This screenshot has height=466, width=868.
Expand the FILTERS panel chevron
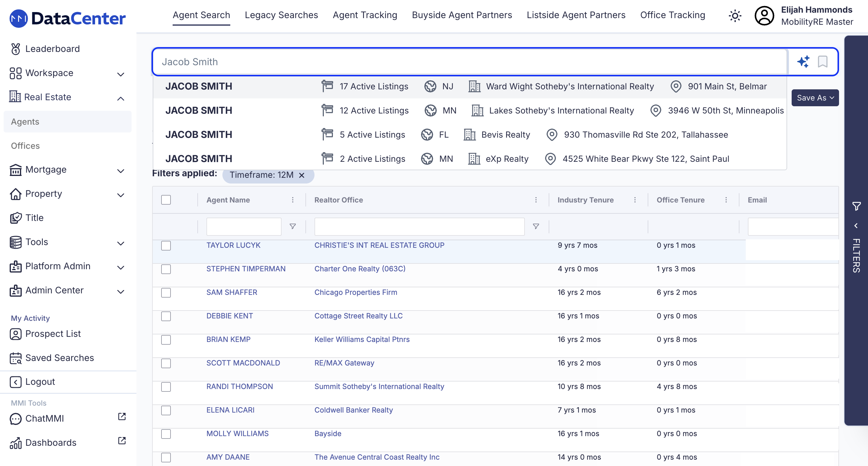(856, 226)
